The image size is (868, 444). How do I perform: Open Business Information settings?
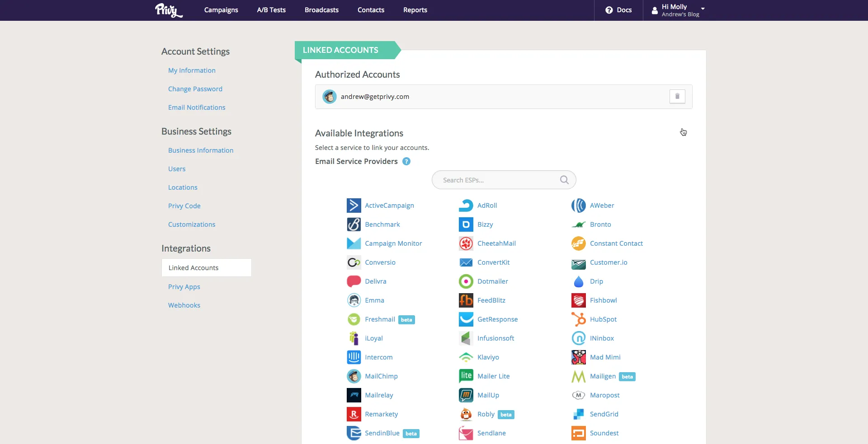coord(201,150)
